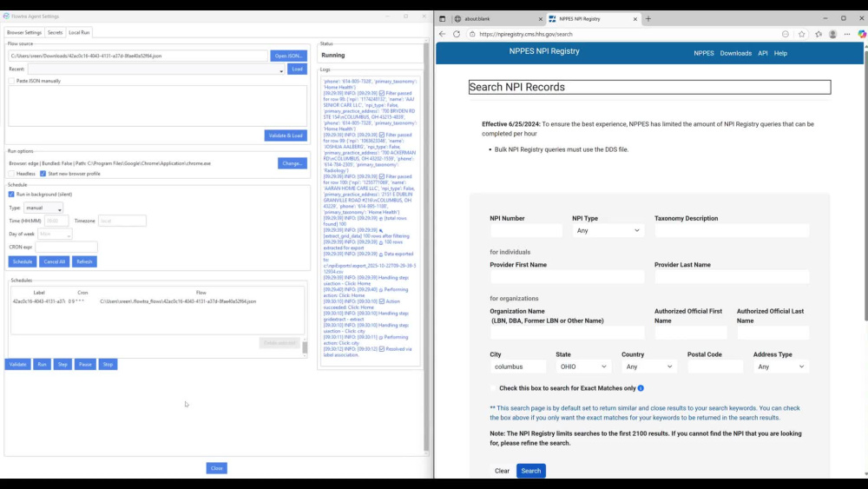Expand the NPI Type dropdown

click(x=608, y=230)
